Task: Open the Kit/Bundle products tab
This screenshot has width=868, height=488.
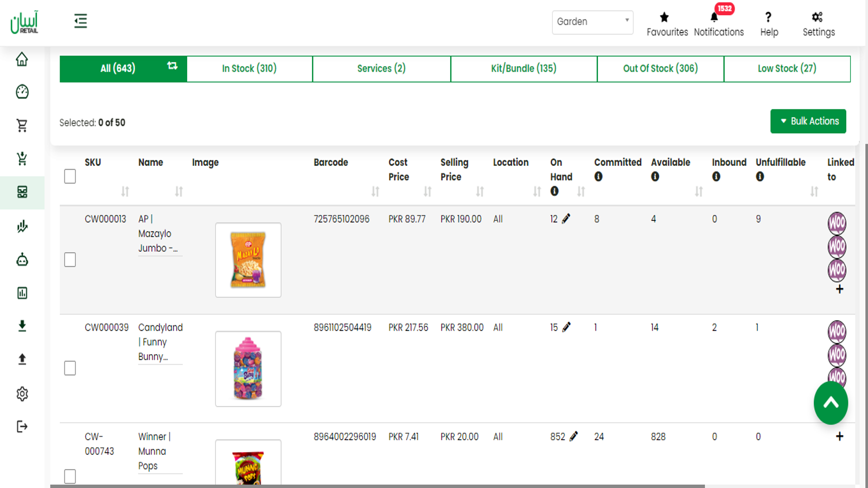Action: pos(523,68)
